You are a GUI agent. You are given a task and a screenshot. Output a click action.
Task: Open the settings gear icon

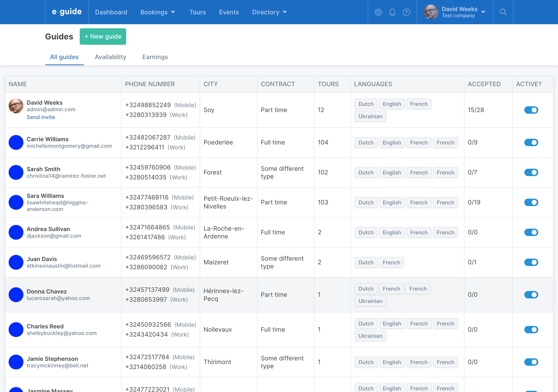378,12
